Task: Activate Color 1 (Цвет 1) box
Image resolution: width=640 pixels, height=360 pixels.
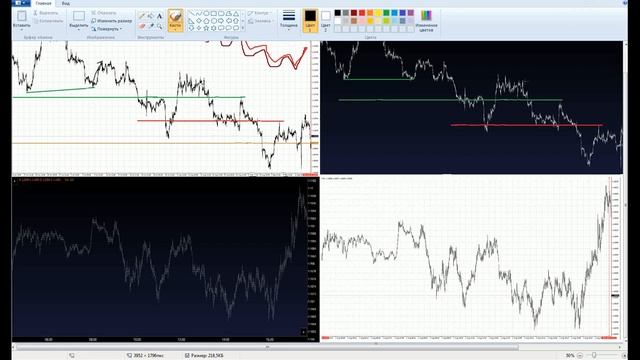Action: (x=310, y=20)
